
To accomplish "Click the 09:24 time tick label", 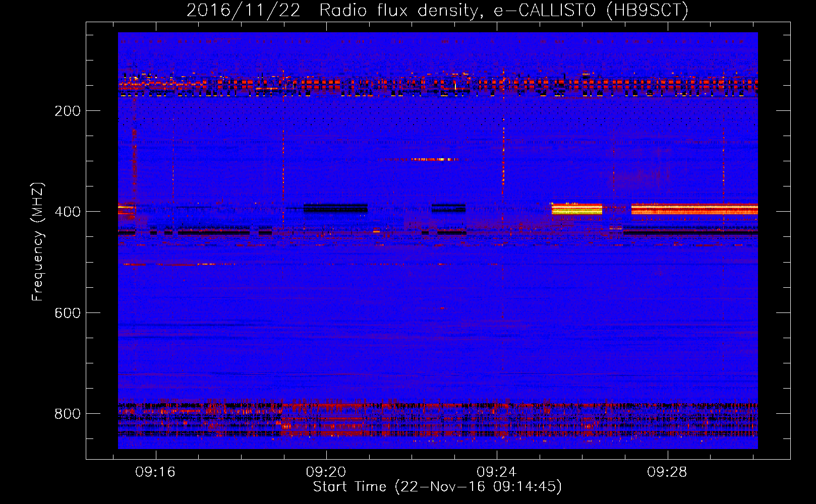I will click(x=497, y=472).
